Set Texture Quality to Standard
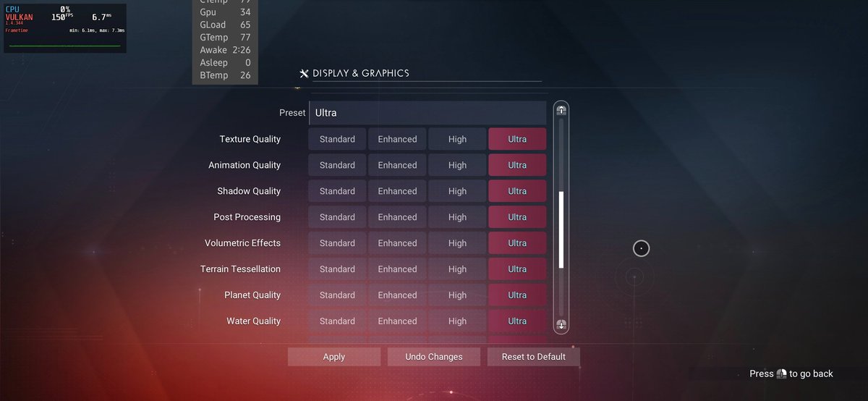The image size is (868, 401). [337, 139]
